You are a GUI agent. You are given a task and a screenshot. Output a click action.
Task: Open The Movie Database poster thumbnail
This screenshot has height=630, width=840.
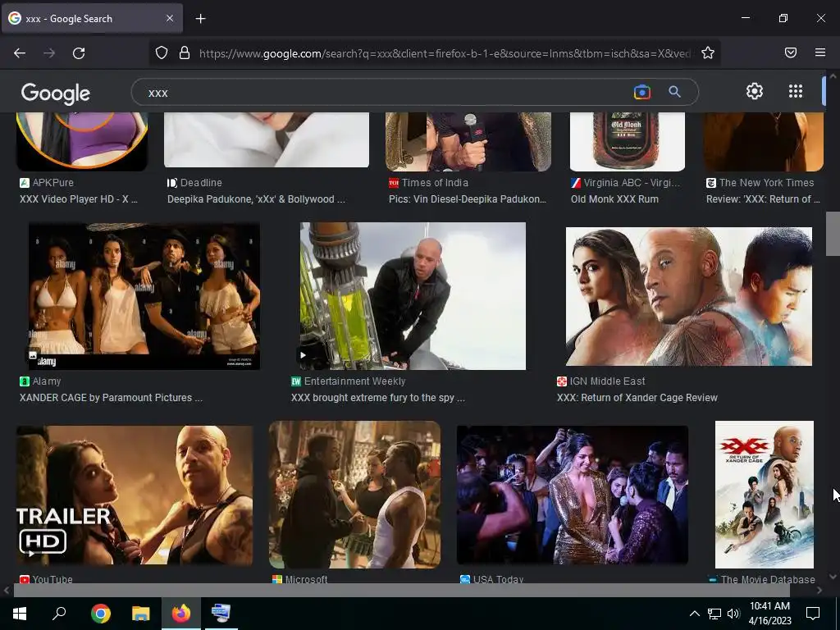point(765,495)
